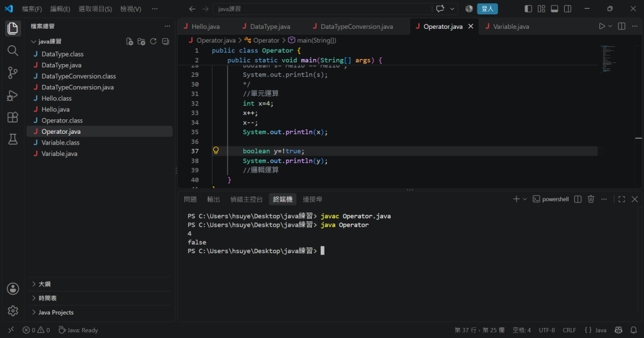The width and height of the screenshot is (644, 338).
Task: Open the 編輯(E) menu
Action: point(60,9)
